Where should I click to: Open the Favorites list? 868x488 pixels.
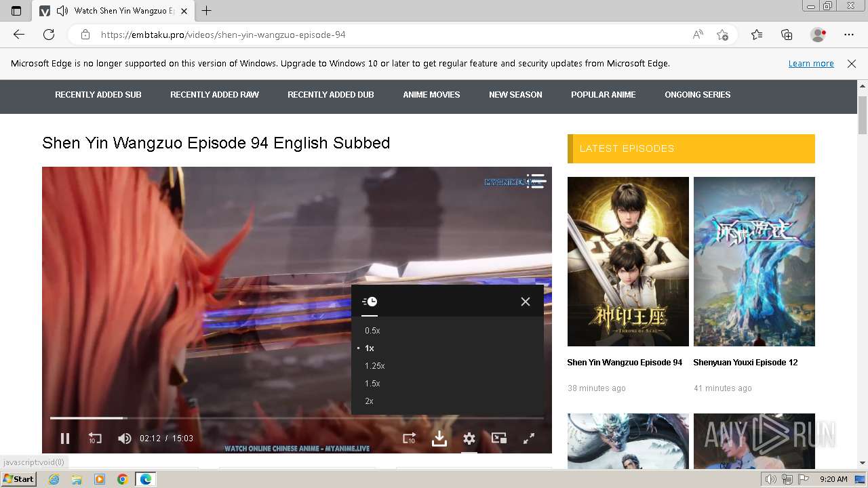[757, 35]
